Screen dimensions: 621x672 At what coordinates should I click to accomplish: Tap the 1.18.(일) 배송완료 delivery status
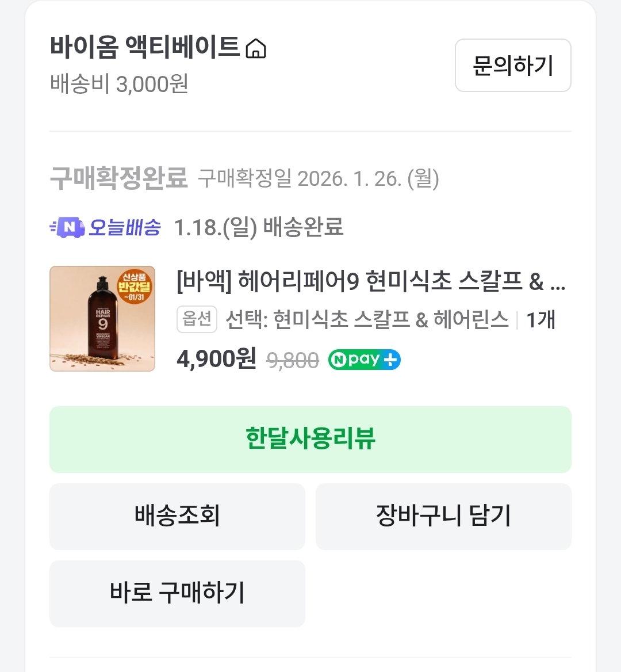[x=258, y=228]
